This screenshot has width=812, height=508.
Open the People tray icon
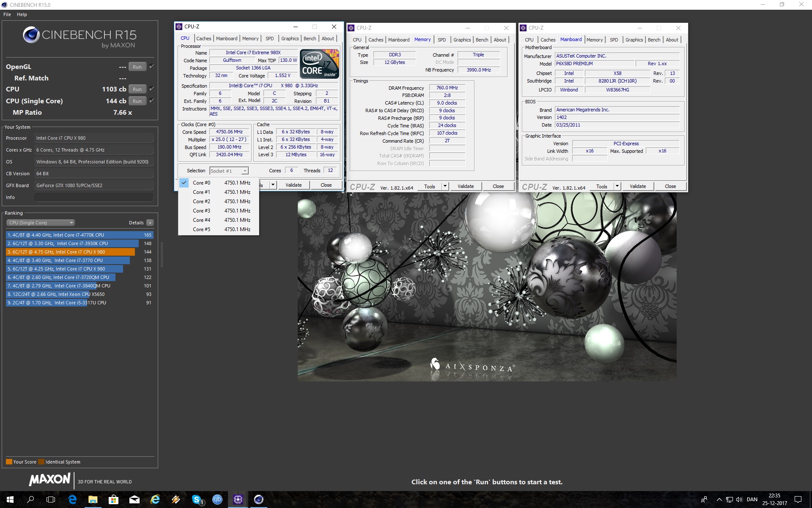click(x=704, y=500)
